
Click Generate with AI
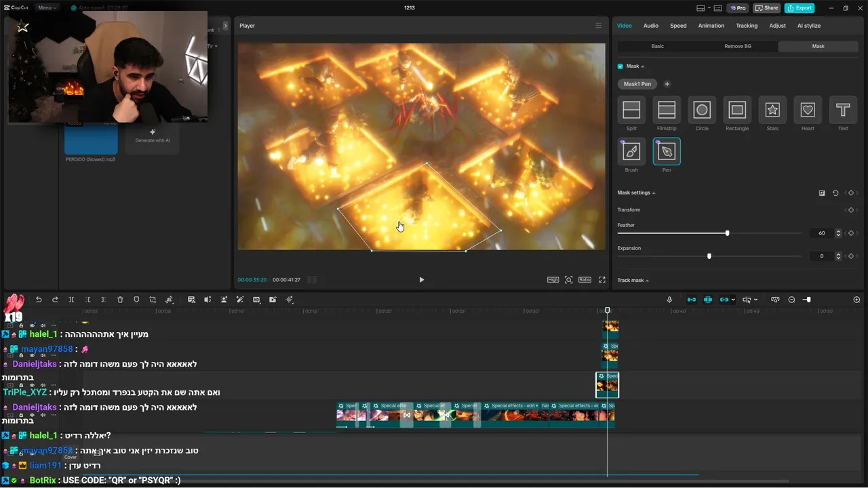[x=153, y=136]
